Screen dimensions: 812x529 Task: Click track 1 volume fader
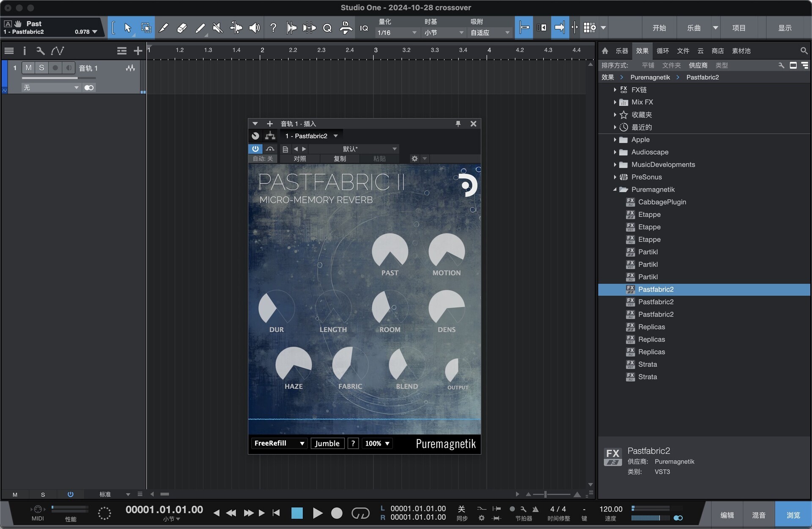point(59,78)
